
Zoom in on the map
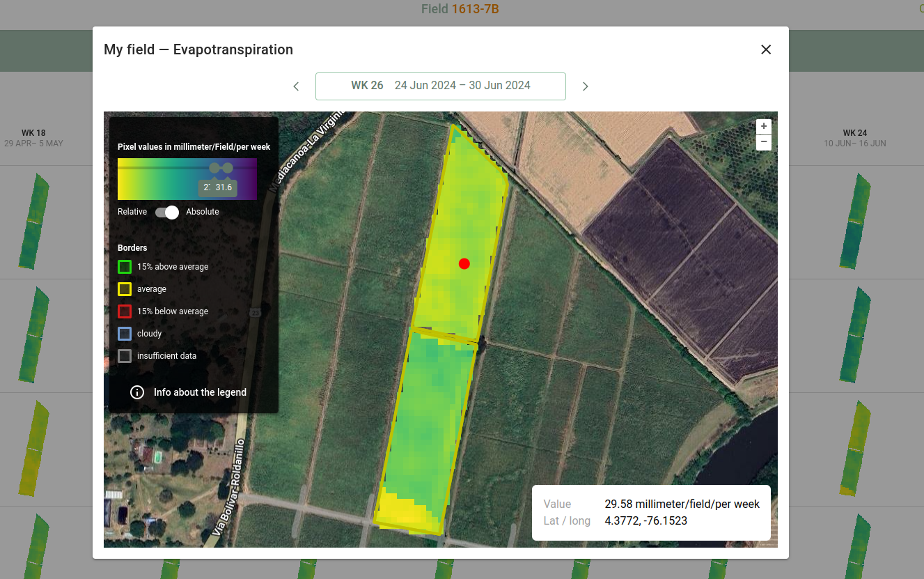pos(763,127)
